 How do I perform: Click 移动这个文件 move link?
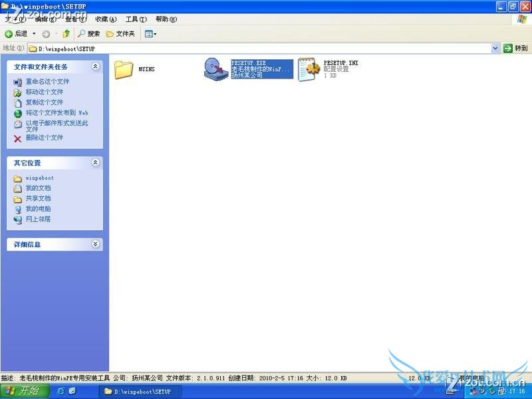45,92
